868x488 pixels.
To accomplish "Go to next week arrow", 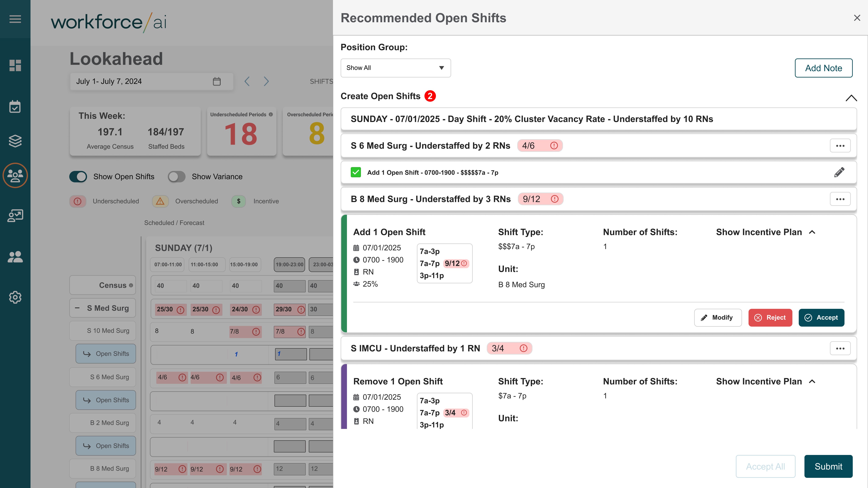I will (x=266, y=81).
